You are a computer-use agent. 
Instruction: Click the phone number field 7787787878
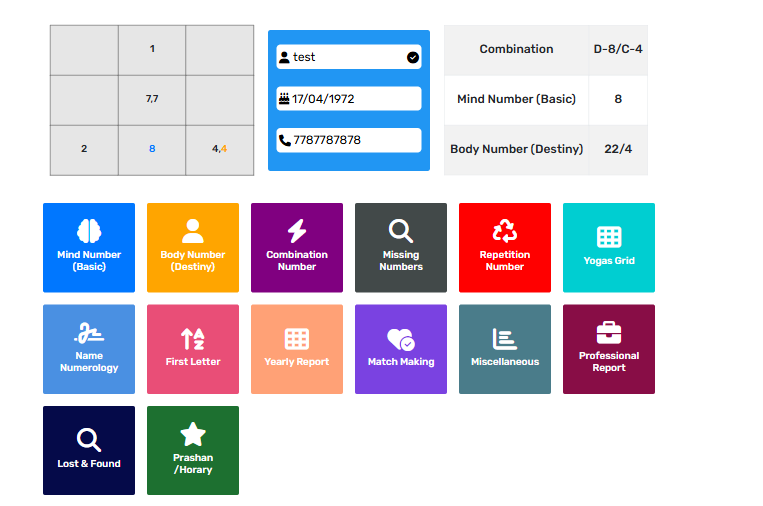[x=350, y=140]
